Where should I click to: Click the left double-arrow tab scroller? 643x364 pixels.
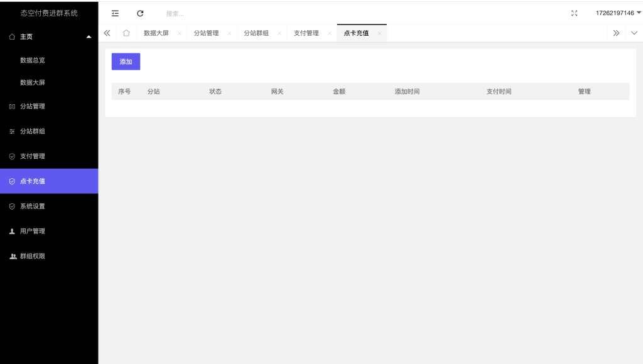click(107, 33)
